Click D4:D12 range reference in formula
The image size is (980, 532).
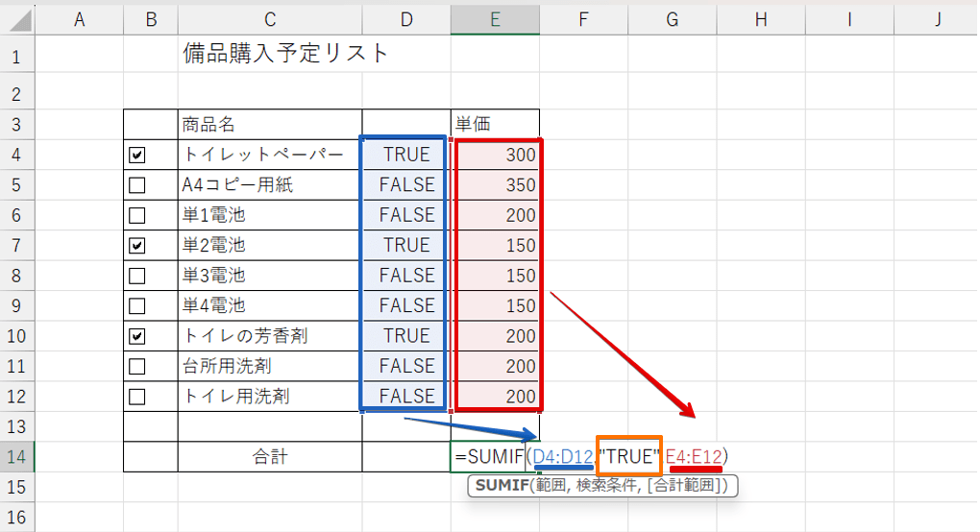pyautogui.click(x=563, y=457)
